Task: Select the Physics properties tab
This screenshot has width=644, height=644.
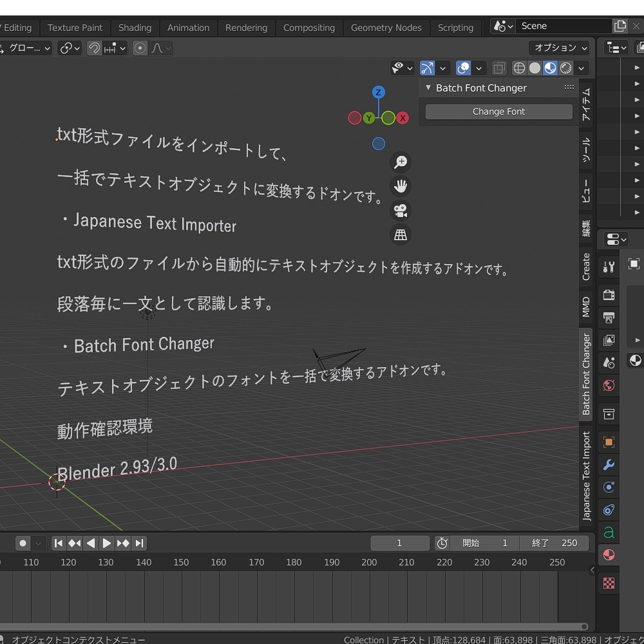Action: click(609, 510)
